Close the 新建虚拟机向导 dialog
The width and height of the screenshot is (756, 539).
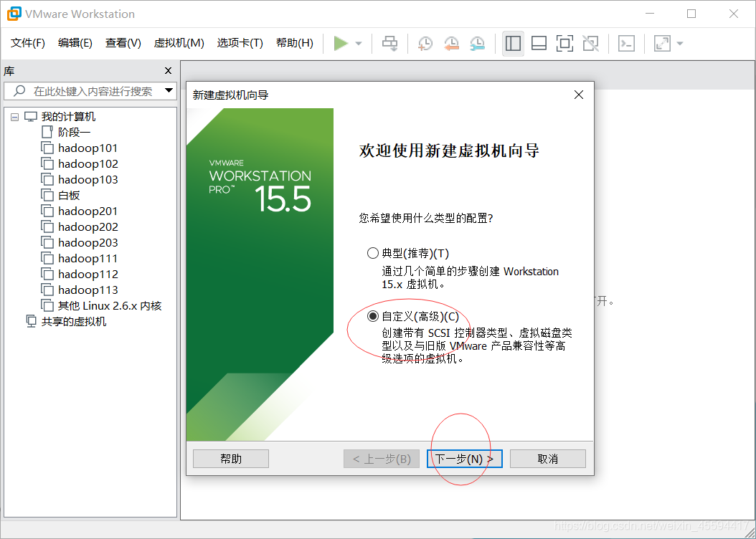(579, 95)
